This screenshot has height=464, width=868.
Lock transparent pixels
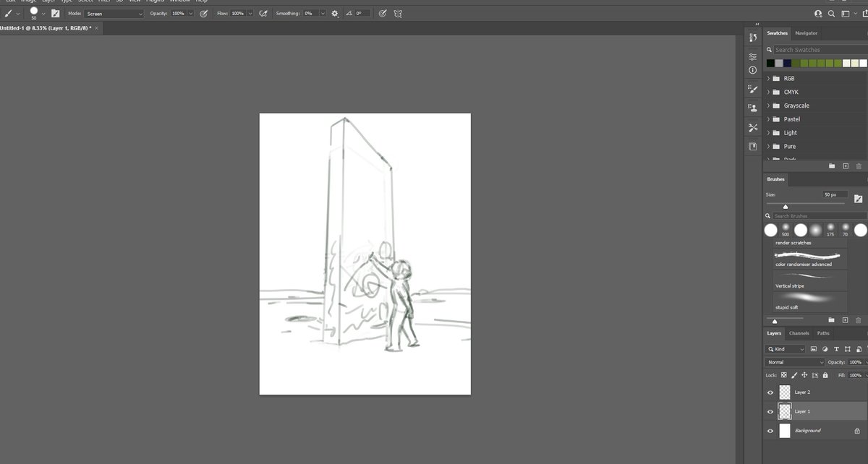click(784, 375)
